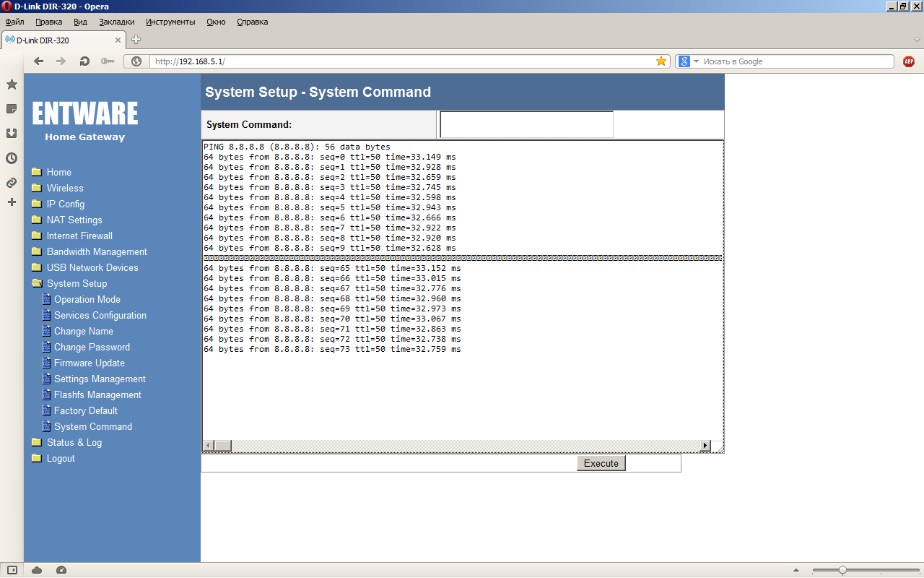924x578 pixels.
Task: Bookmark this page with the star icon
Action: tap(661, 61)
